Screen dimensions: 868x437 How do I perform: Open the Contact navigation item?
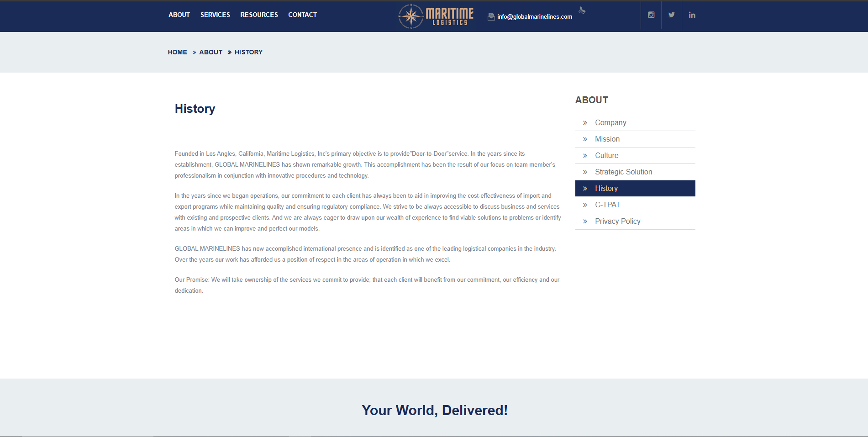coord(302,15)
